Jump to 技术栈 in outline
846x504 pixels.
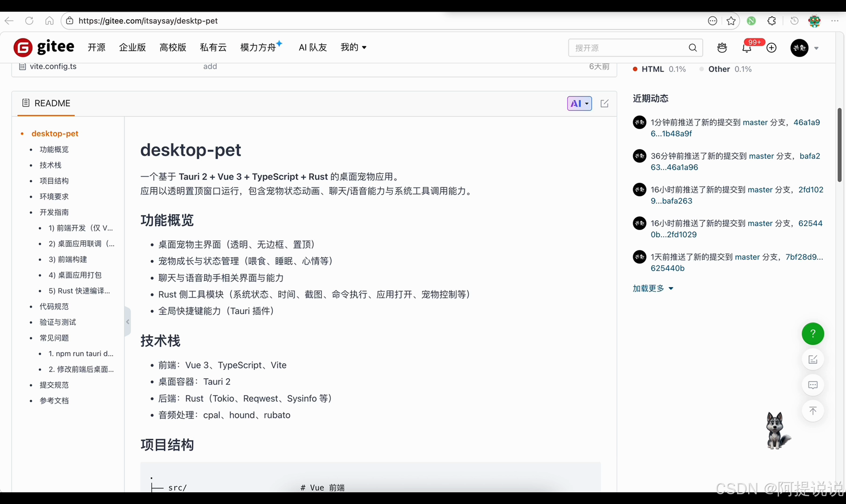click(50, 165)
